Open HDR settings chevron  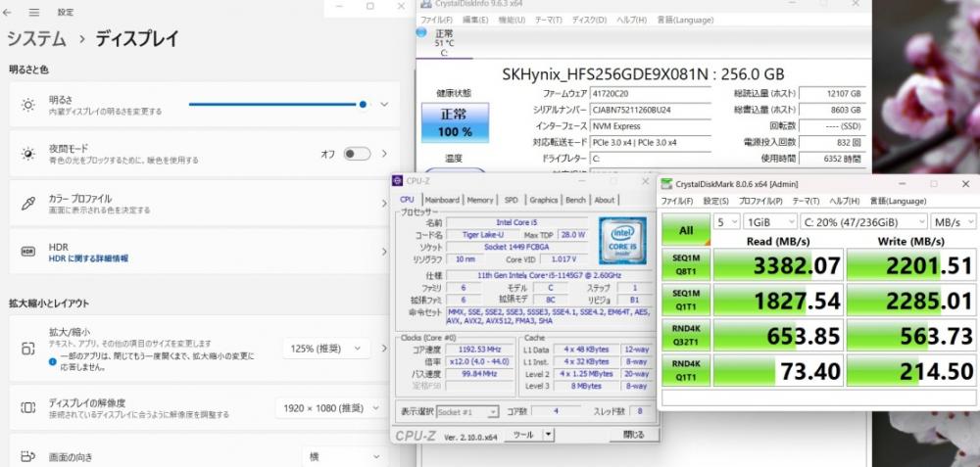[384, 252]
